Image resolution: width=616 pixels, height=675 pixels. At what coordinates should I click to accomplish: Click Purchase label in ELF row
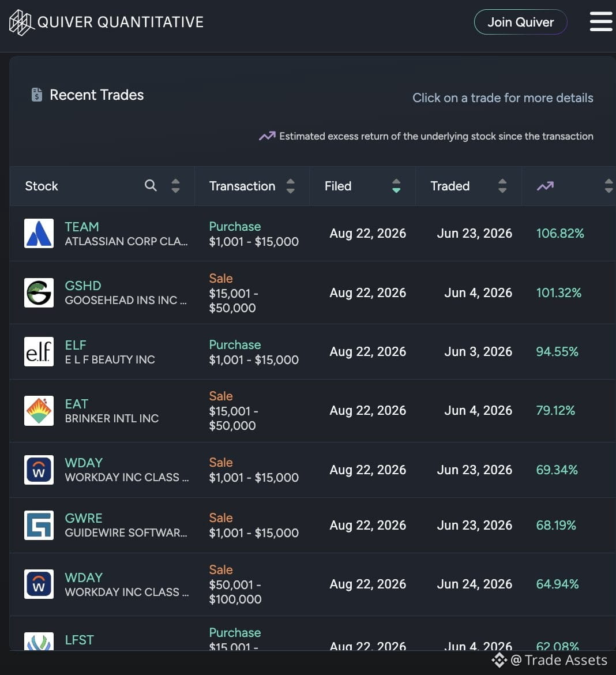[235, 345]
